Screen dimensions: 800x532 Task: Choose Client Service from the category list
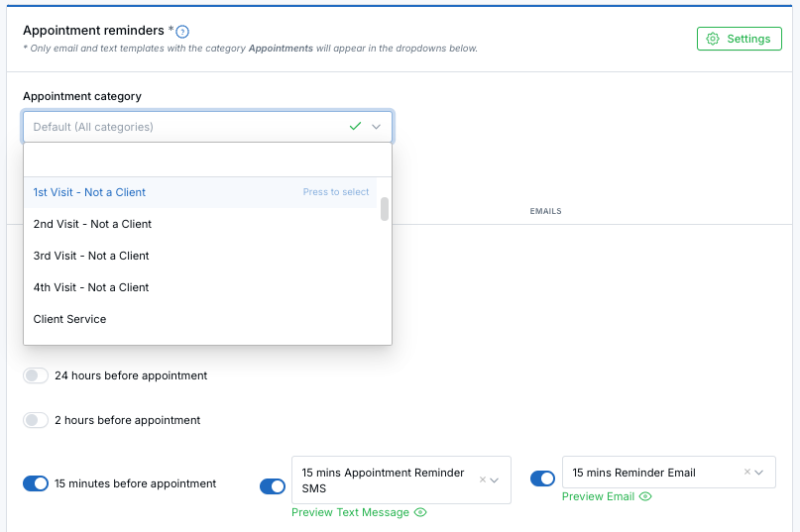(70, 319)
